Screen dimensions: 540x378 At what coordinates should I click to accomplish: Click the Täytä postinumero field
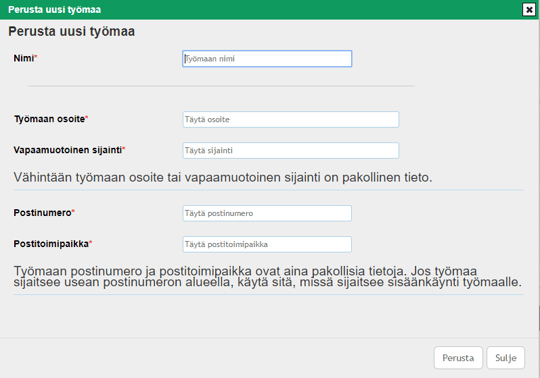[x=267, y=213]
